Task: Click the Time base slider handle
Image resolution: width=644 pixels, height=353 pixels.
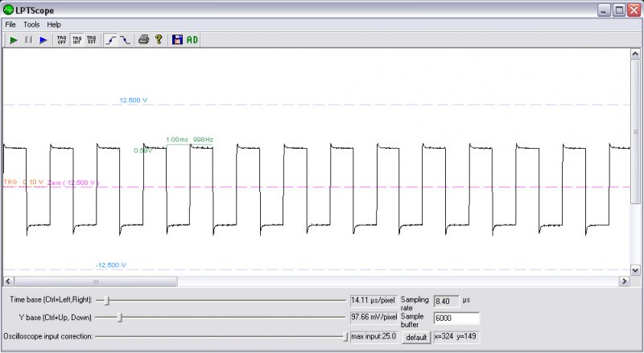Action: tap(107, 301)
